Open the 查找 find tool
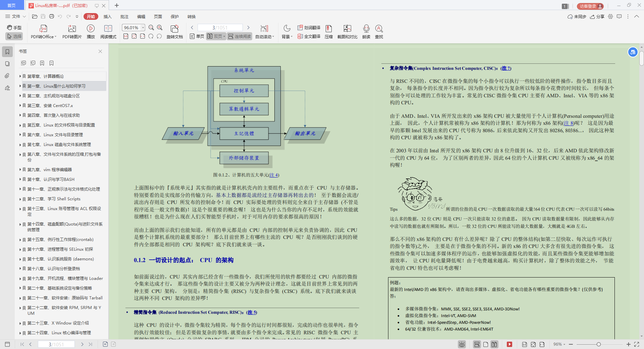This screenshot has height=349, width=644. 379,32
